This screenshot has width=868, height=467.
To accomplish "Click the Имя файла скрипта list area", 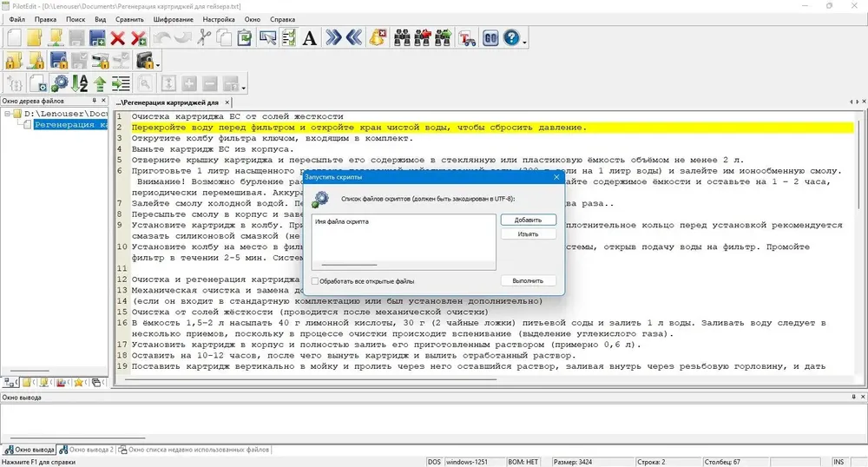I will tap(404, 242).
